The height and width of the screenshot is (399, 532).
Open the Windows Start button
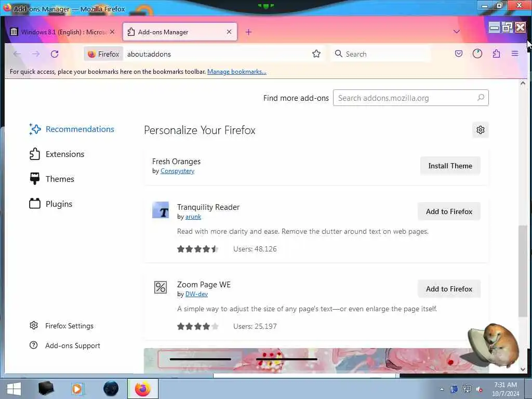tap(14, 389)
